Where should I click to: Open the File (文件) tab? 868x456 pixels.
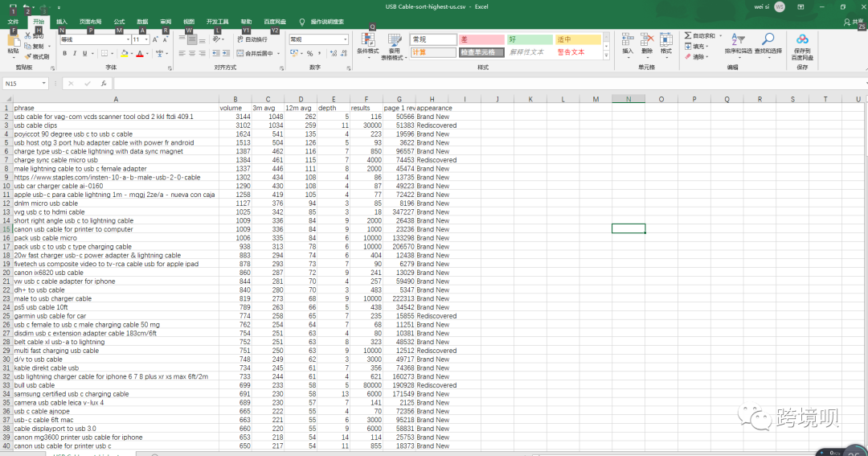(14, 22)
